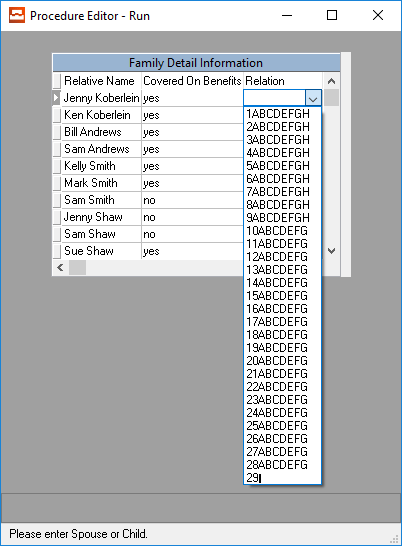This screenshot has height=546, width=402.
Task: Select the last list item 29
Action: point(282,478)
